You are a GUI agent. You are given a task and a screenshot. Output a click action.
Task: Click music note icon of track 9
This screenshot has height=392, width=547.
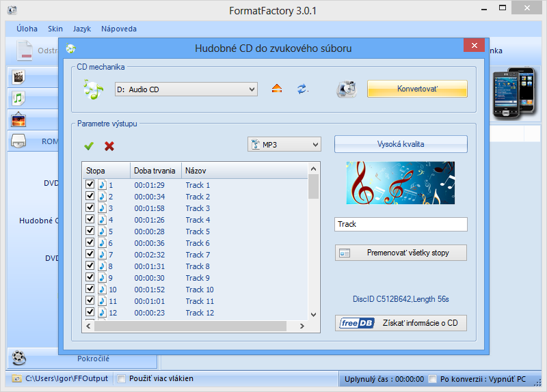pos(102,277)
